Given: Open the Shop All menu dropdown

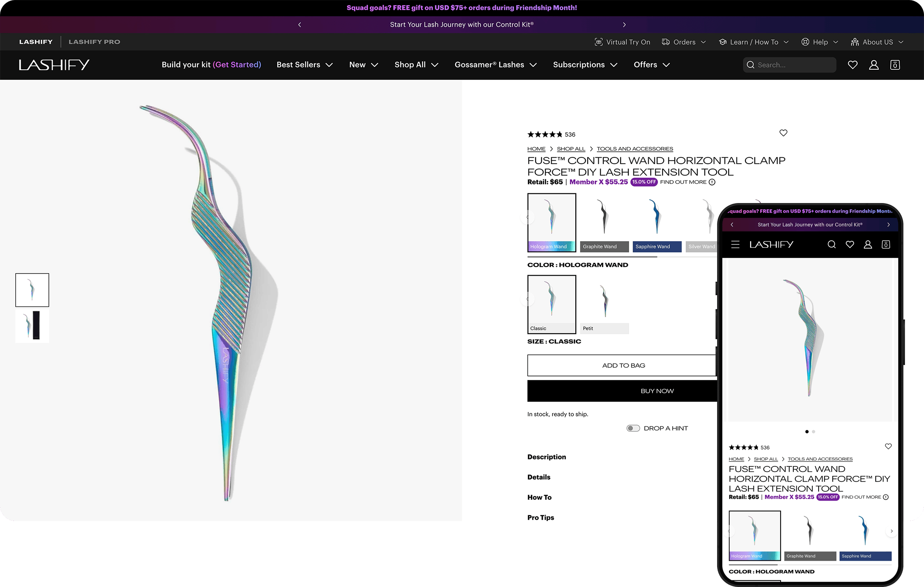Looking at the screenshot, I should tap(416, 65).
